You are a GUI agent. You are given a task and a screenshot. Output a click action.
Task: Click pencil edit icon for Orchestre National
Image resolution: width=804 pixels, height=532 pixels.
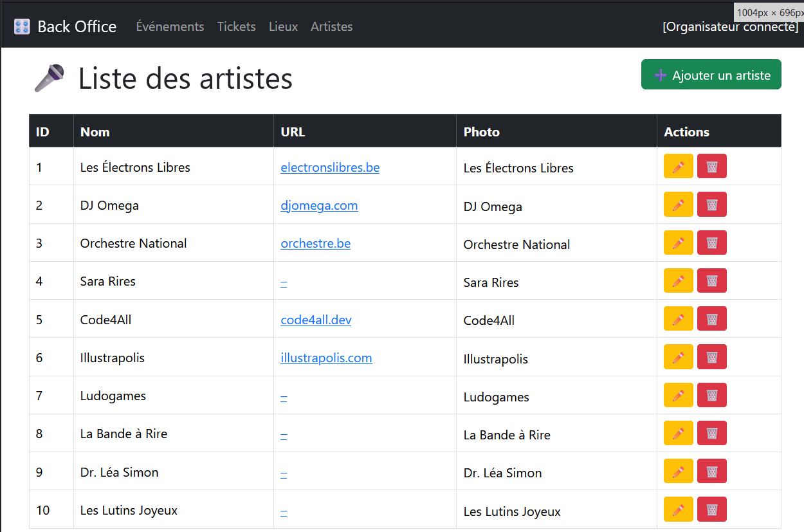tap(678, 243)
